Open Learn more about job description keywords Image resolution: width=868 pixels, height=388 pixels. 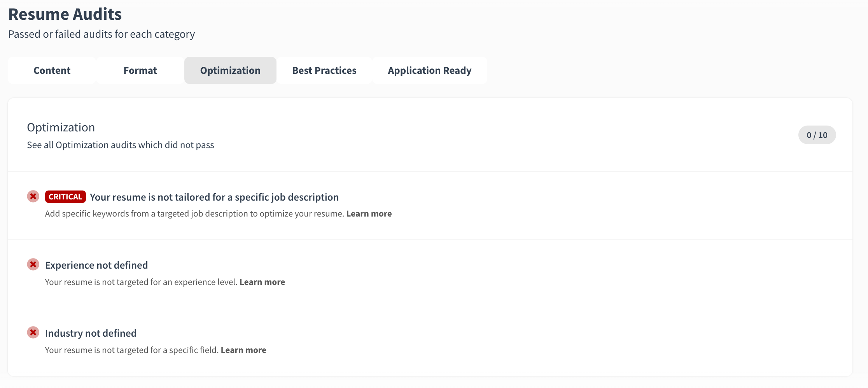pyautogui.click(x=369, y=214)
